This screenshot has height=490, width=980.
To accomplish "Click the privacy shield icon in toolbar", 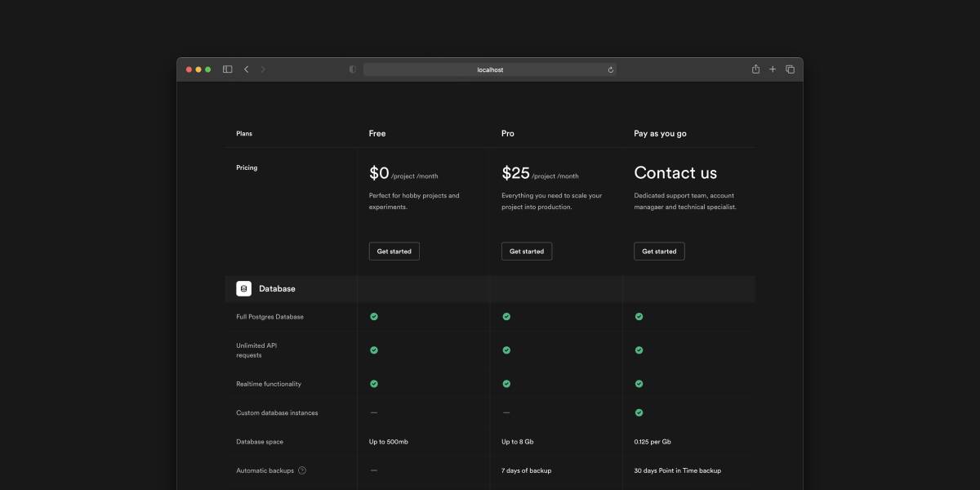I will 352,69.
